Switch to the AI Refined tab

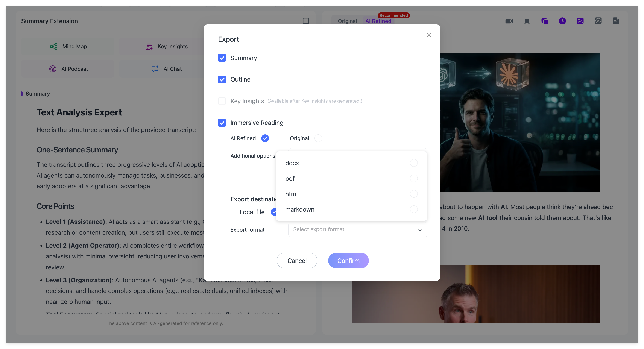[x=378, y=21]
